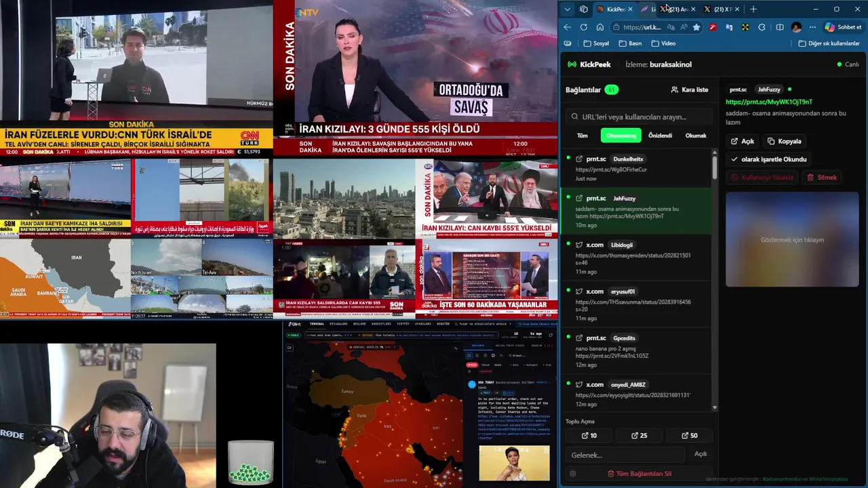This screenshot has width=868, height=488.
Task: Open the tab actions menu chevron
Action: tap(567, 9)
